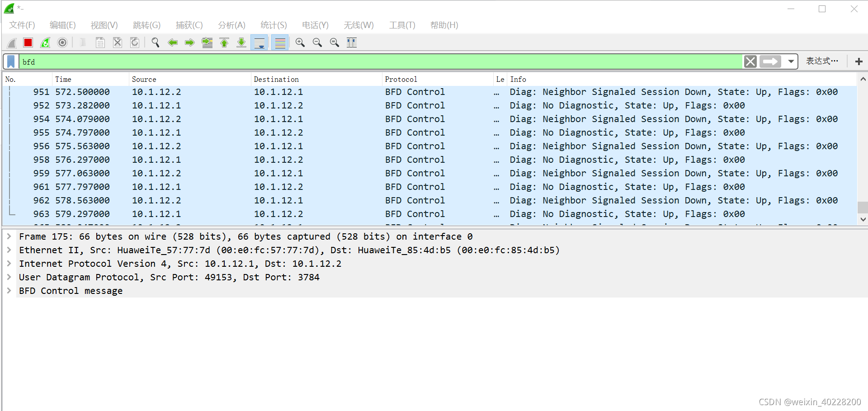Sort packets by Time column header
The image size is (868, 411).
click(90, 79)
